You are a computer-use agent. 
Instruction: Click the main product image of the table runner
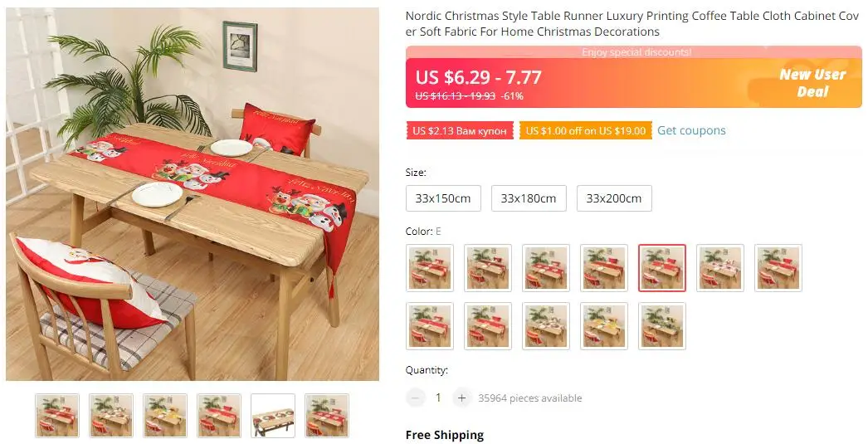point(193,193)
